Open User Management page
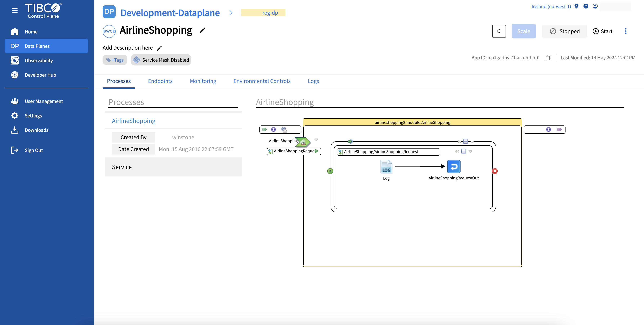Viewport: 644px width, 325px height. [x=46, y=101]
